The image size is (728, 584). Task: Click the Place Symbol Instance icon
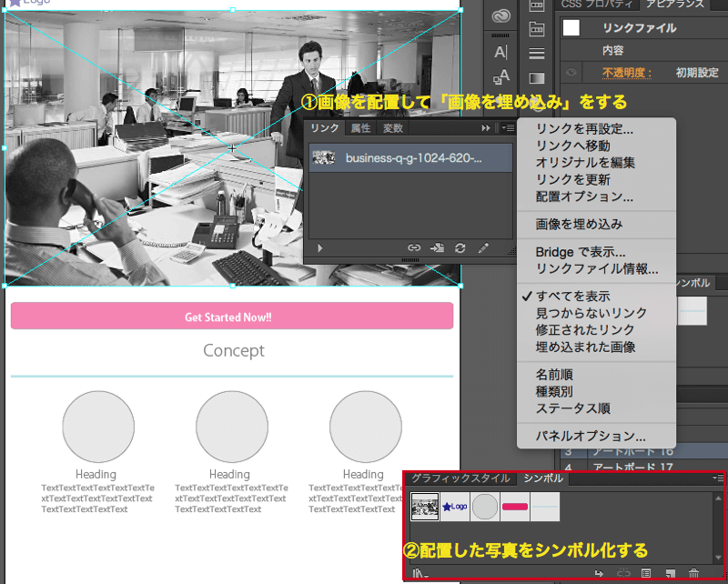pyautogui.click(x=599, y=573)
